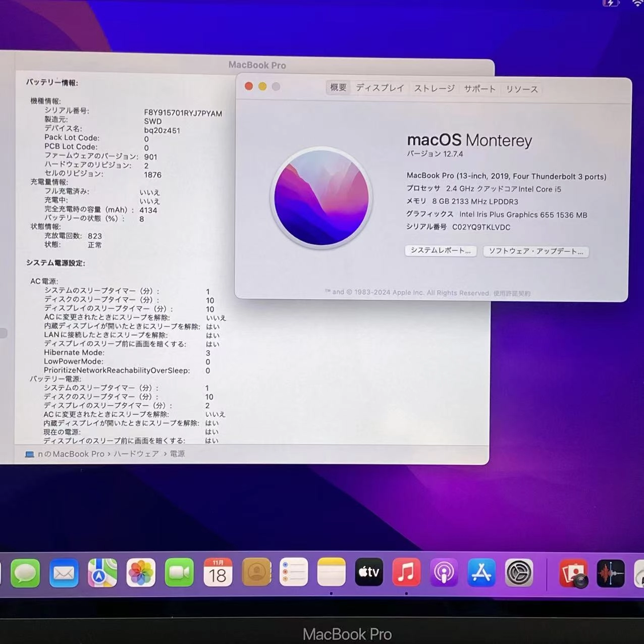
Task: Click the システムレポート button
Action: [x=440, y=251]
